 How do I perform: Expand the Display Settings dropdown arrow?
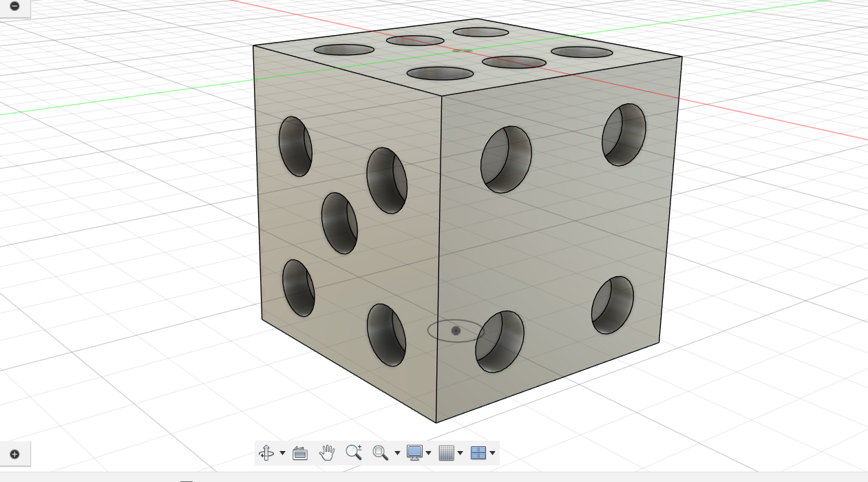coord(429,453)
